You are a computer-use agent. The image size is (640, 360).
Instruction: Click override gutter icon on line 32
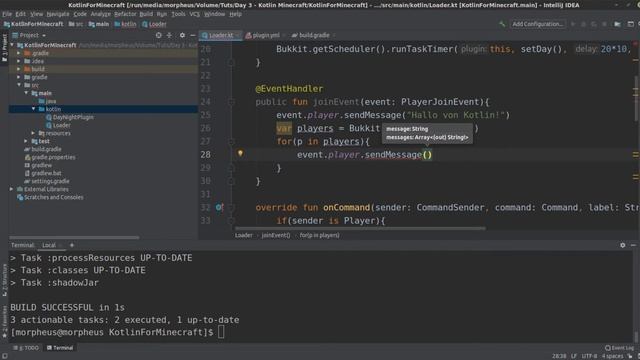[x=219, y=207]
